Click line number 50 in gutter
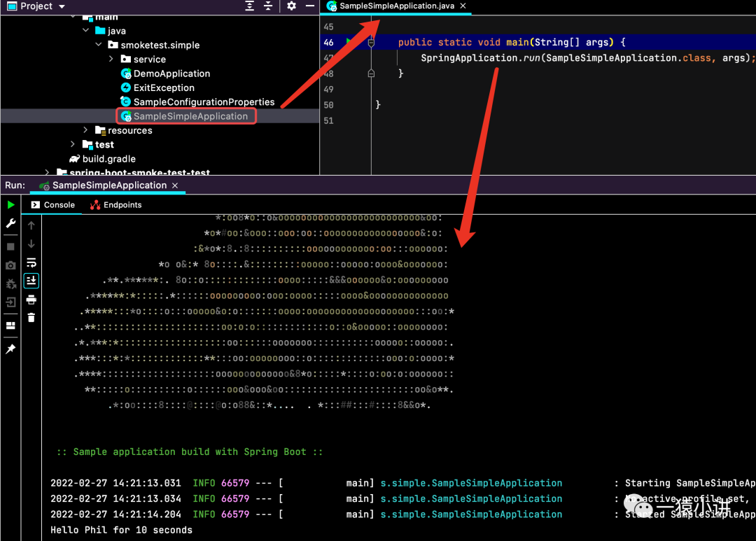 pos(328,105)
